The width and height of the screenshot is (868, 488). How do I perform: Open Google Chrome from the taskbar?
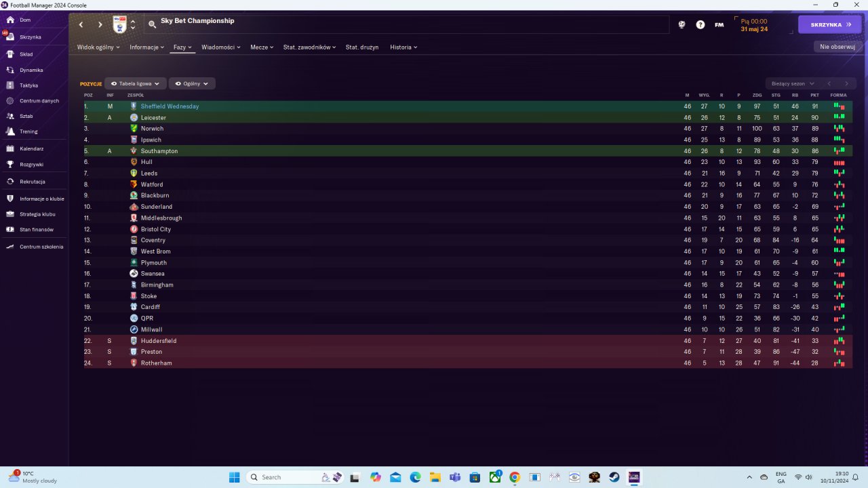click(x=515, y=477)
